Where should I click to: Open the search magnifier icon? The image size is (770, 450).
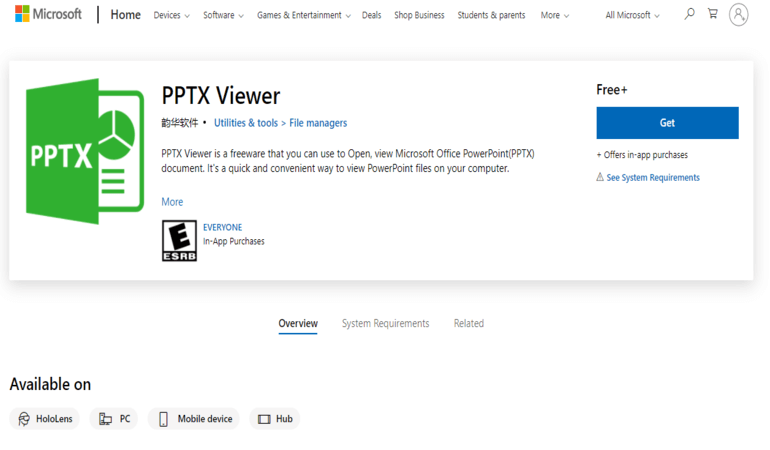pos(689,14)
